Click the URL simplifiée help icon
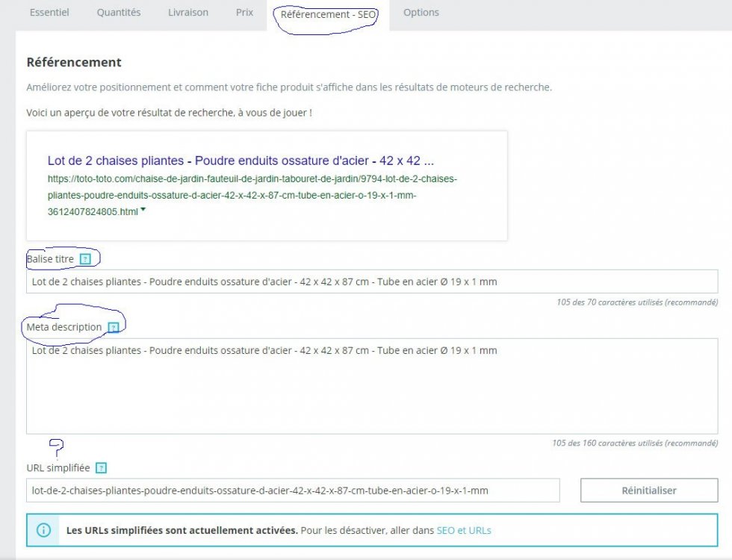The width and height of the screenshot is (732, 560). click(x=101, y=468)
